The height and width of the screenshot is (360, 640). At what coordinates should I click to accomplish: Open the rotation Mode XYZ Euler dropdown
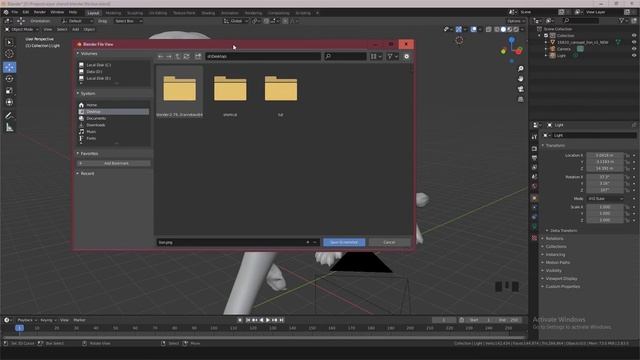(x=605, y=198)
